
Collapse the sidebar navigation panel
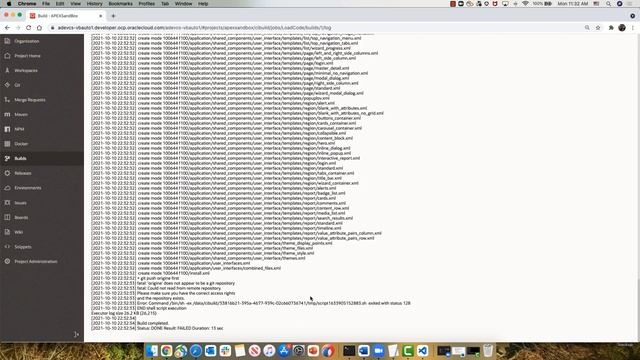point(76,334)
